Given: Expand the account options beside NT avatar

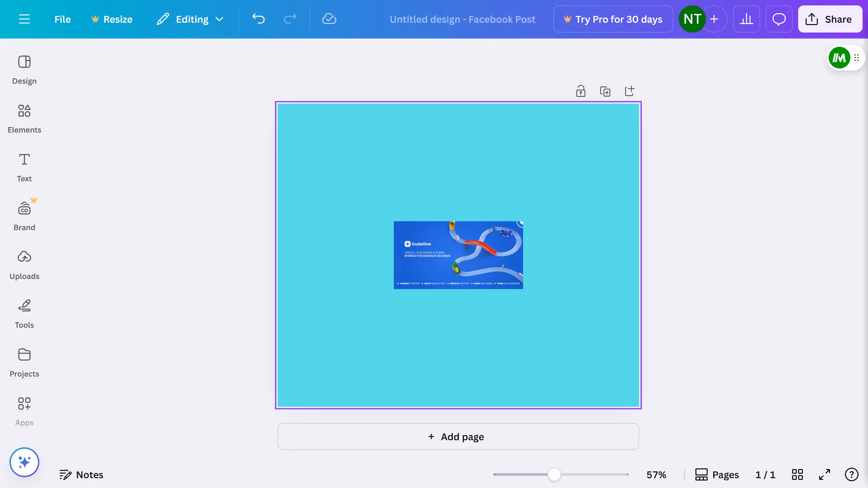Looking at the screenshot, I should click(x=715, y=19).
